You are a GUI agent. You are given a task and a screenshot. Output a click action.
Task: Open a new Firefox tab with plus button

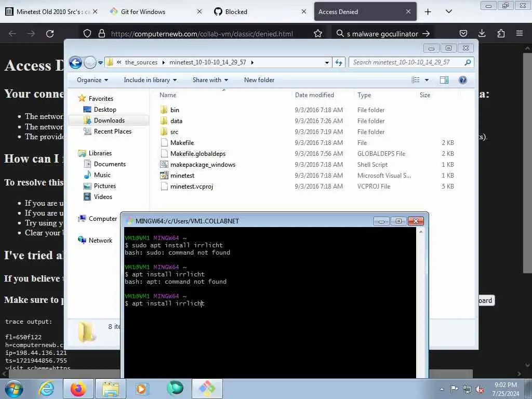428,12
